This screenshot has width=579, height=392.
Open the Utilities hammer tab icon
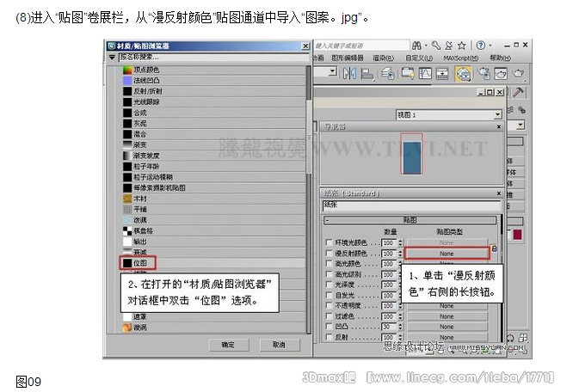pyautogui.click(x=519, y=93)
